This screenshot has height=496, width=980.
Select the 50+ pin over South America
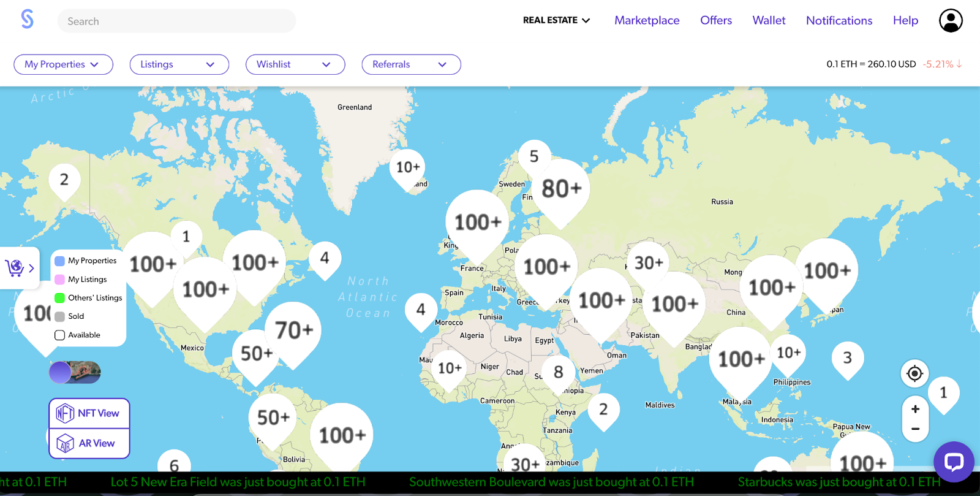(x=273, y=420)
